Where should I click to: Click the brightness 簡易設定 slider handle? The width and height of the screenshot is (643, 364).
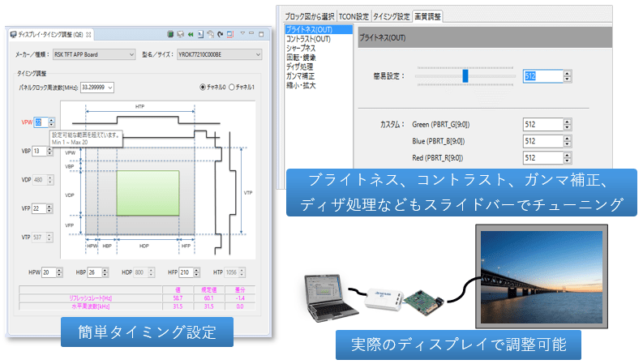pos(466,75)
